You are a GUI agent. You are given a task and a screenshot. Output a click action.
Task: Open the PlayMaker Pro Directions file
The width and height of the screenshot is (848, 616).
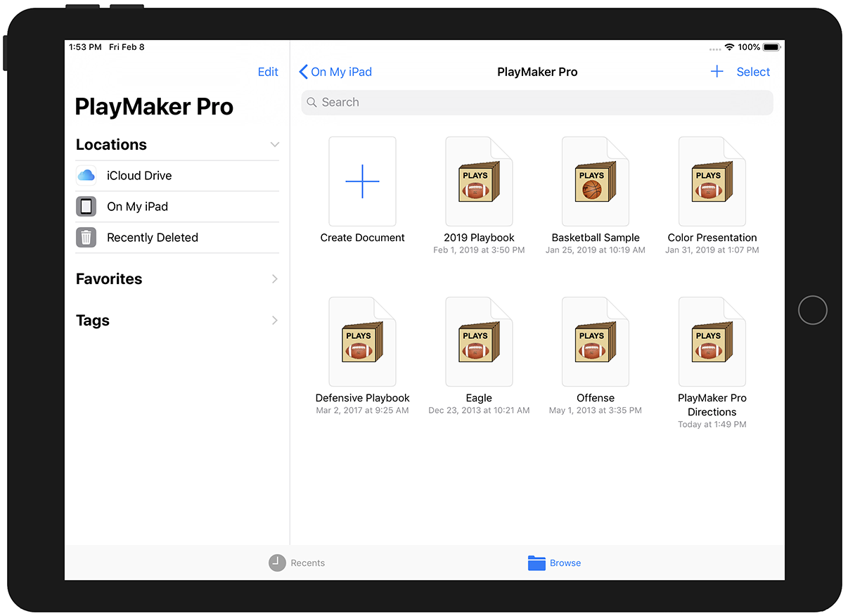click(712, 342)
